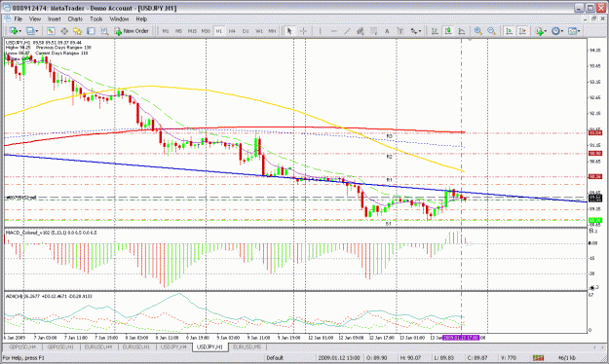Select the MN timeframe button
Screen dimensions: 609x364
272,31
